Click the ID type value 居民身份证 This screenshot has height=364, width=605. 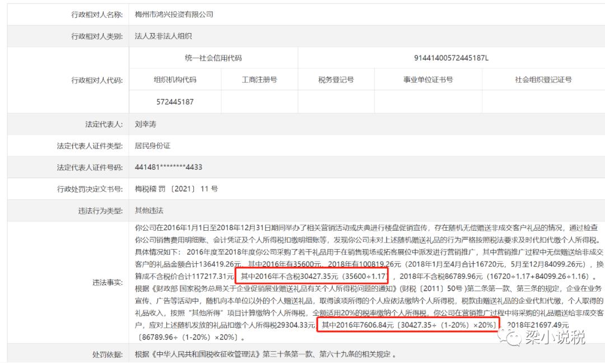coord(152,146)
